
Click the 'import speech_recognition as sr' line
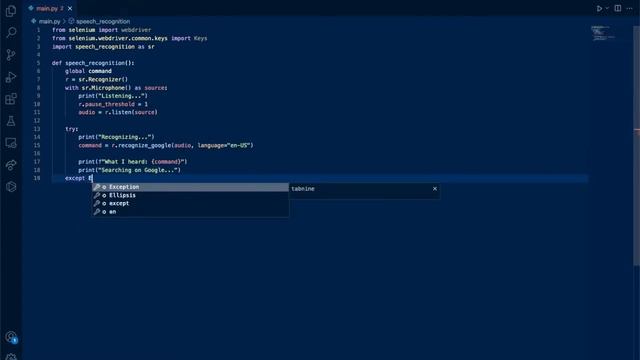[x=103, y=47]
